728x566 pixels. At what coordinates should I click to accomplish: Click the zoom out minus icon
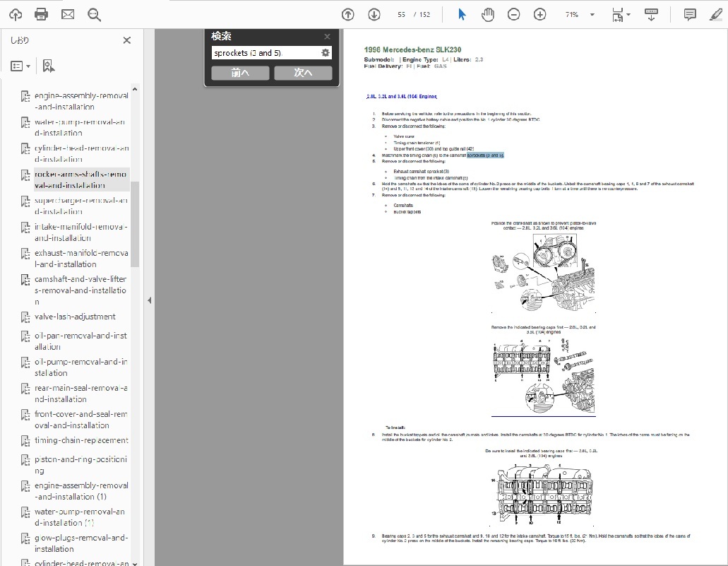click(514, 14)
